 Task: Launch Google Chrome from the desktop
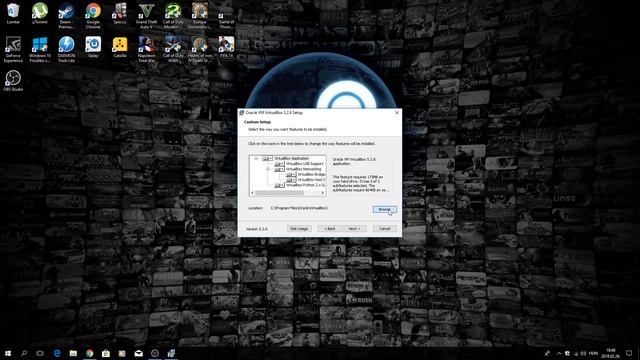[93, 16]
